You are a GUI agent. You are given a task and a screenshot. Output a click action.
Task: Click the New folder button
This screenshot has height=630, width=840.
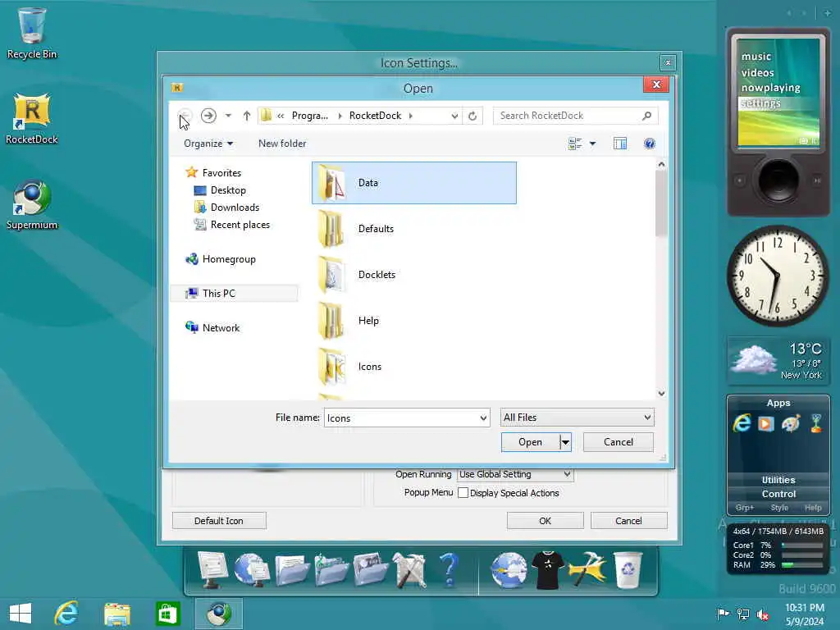tap(282, 144)
